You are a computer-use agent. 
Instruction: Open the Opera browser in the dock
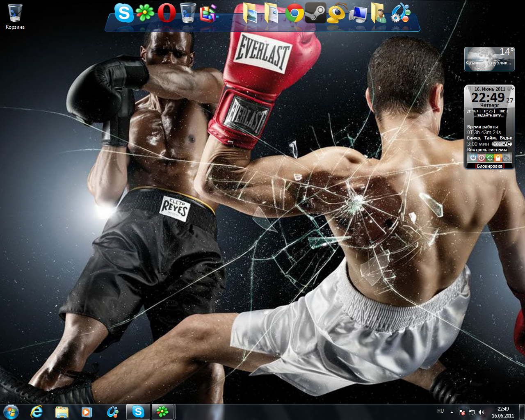click(x=166, y=13)
